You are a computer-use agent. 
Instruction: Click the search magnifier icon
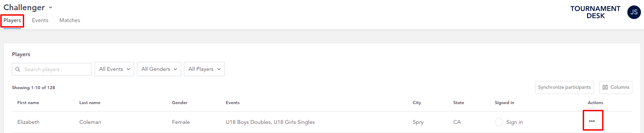(x=18, y=69)
